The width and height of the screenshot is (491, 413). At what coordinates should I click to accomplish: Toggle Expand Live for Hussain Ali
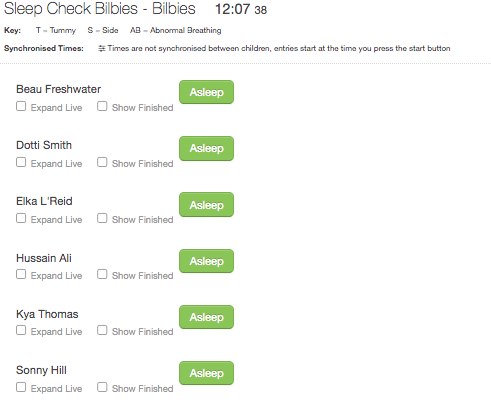coord(21,274)
